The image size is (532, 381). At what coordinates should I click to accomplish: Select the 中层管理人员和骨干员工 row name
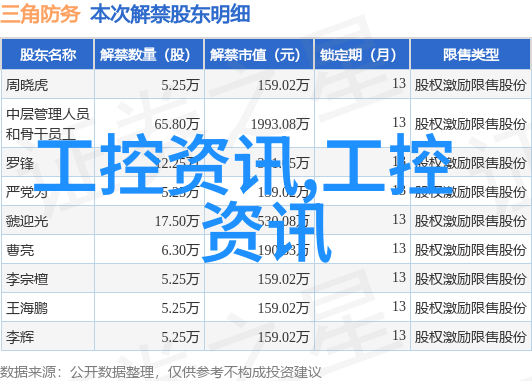(x=48, y=124)
